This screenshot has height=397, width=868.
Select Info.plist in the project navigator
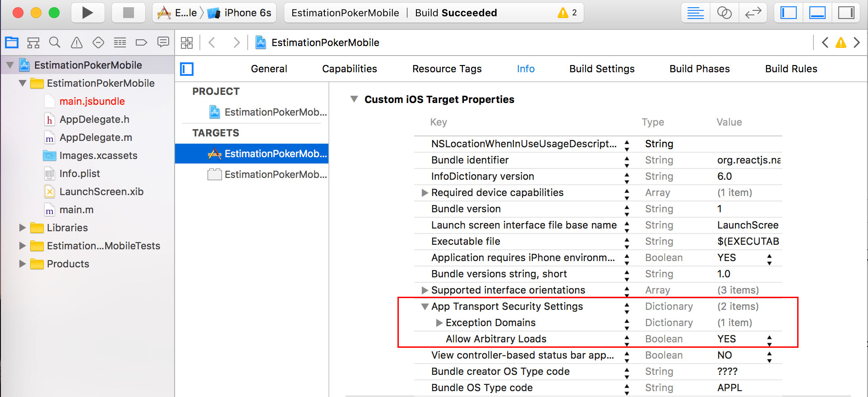tap(79, 173)
